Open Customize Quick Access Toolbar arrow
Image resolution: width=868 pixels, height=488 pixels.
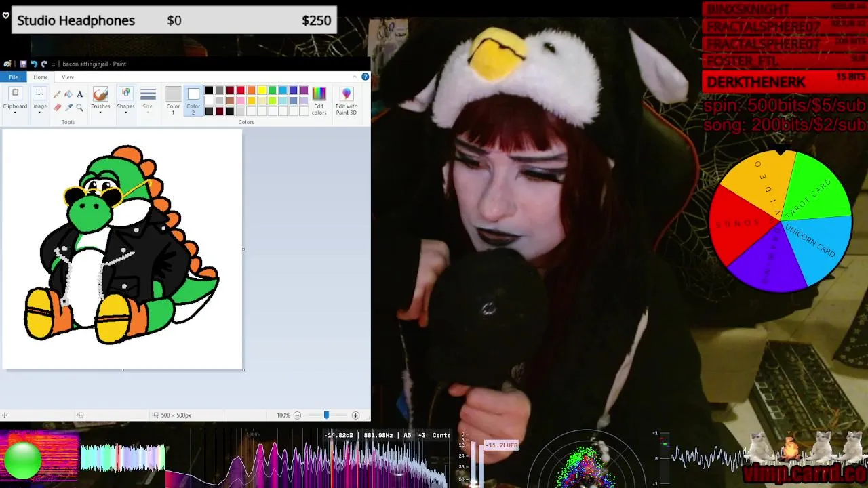[54, 64]
